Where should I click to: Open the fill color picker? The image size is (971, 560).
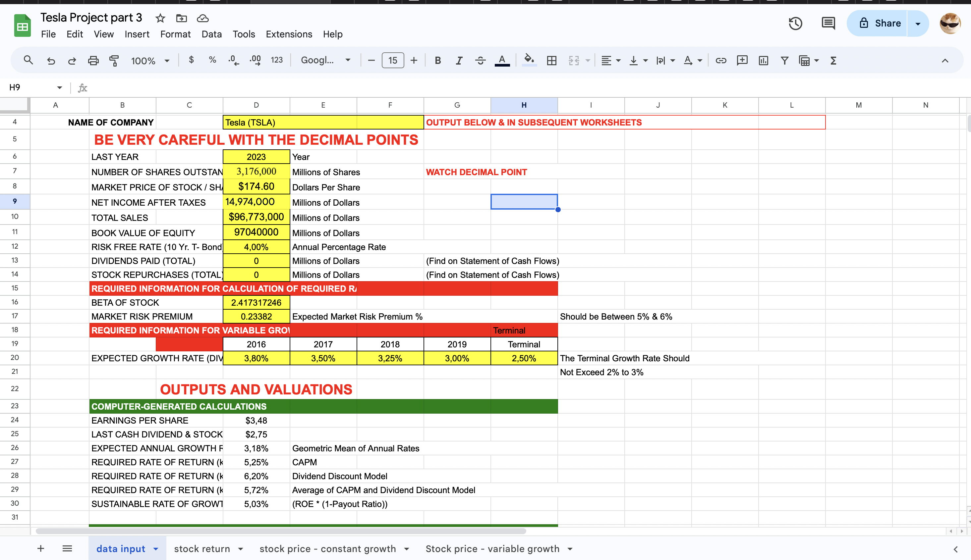(x=529, y=60)
